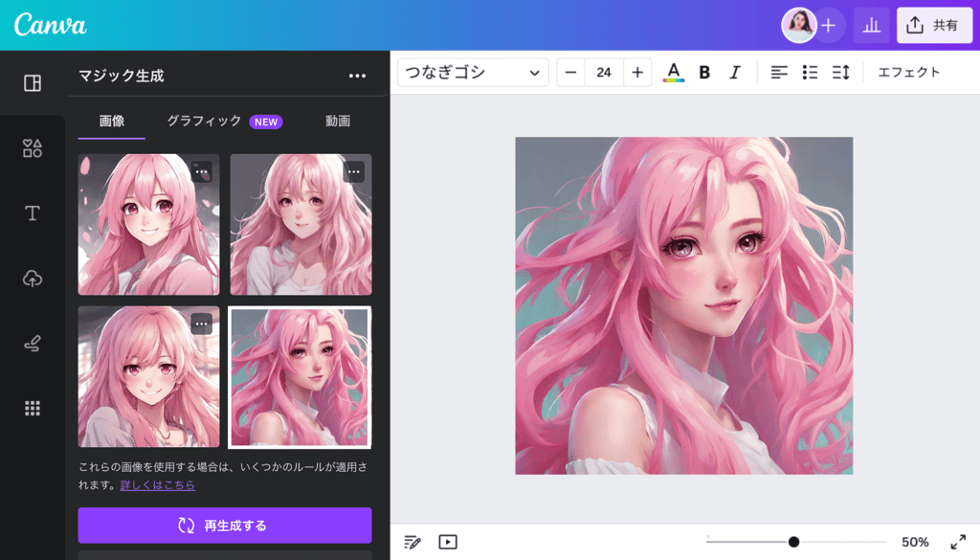Click the Canva logo
This screenshot has width=980, height=560.
pos(50,25)
